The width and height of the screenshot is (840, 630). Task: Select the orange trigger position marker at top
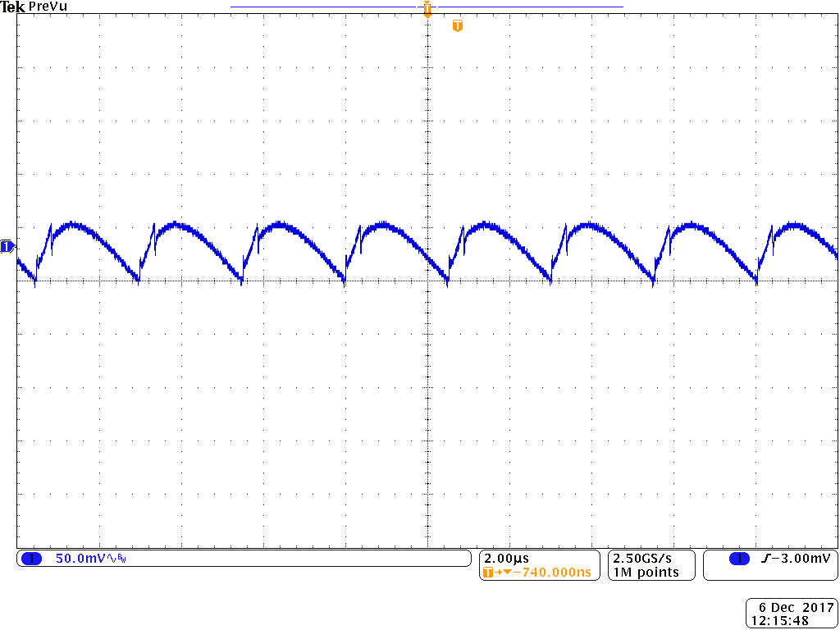click(427, 7)
